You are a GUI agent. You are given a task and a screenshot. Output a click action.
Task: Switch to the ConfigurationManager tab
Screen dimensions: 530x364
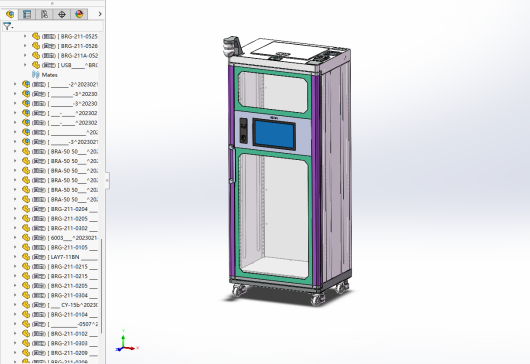(44, 14)
